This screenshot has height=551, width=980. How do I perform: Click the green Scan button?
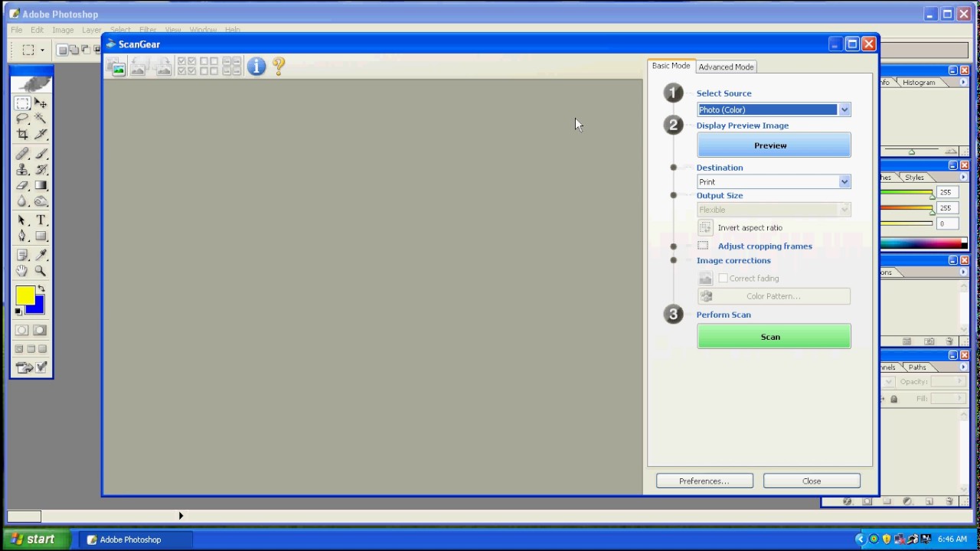tap(773, 337)
